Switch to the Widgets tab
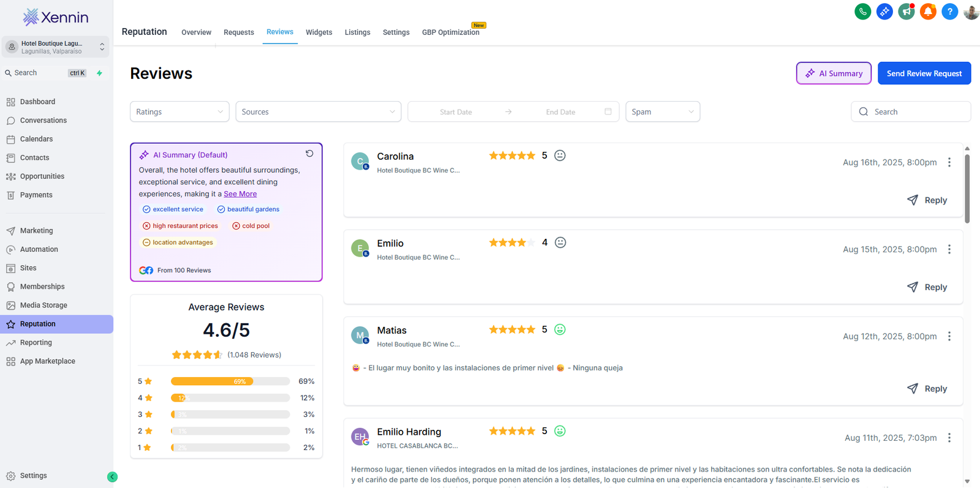The height and width of the screenshot is (488, 980). pyautogui.click(x=318, y=32)
